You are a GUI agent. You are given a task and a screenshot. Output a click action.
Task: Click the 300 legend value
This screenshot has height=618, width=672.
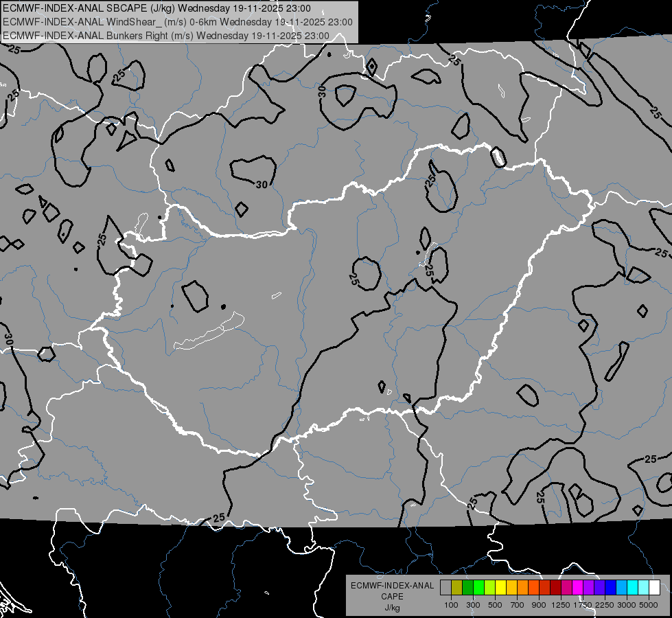pos(473,605)
